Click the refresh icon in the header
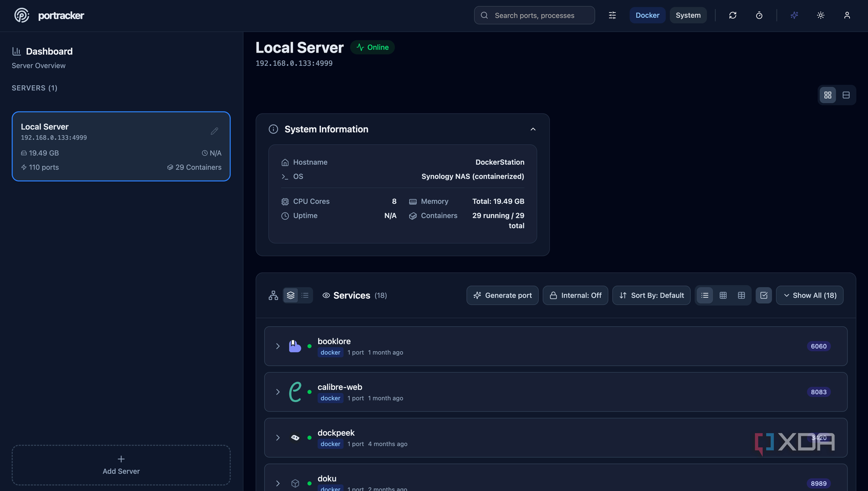868x491 pixels. tap(733, 15)
